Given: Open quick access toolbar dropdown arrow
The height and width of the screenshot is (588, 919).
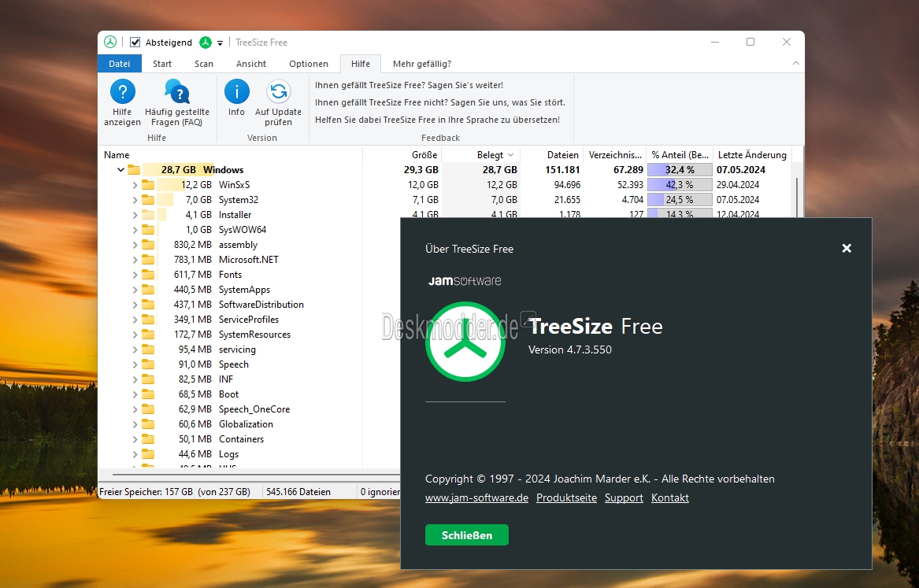Looking at the screenshot, I should [220, 43].
